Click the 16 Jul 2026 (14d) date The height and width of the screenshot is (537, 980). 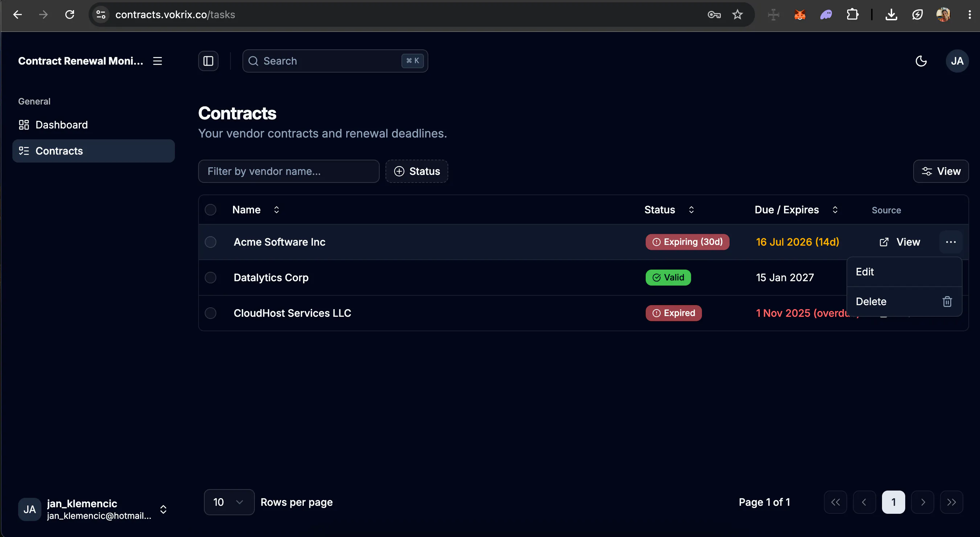[x=797, y=242]
